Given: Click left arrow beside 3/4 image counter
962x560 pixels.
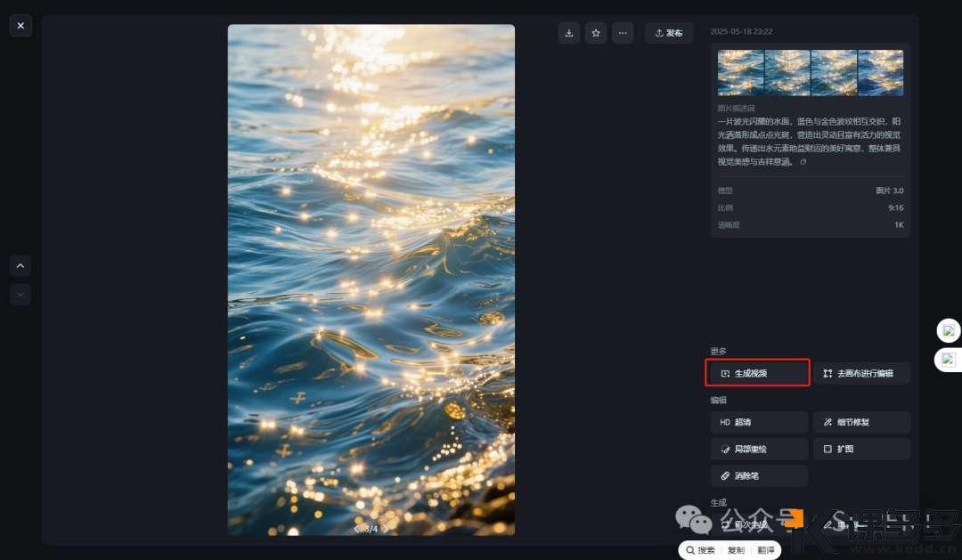Looking at the screenshot, I should [x=357, y=529].
